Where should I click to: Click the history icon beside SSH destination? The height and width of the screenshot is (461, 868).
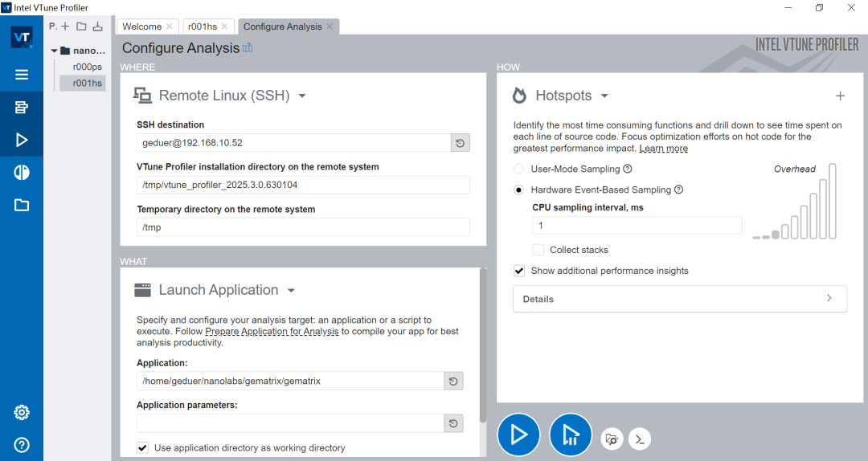tap(460, 143)
